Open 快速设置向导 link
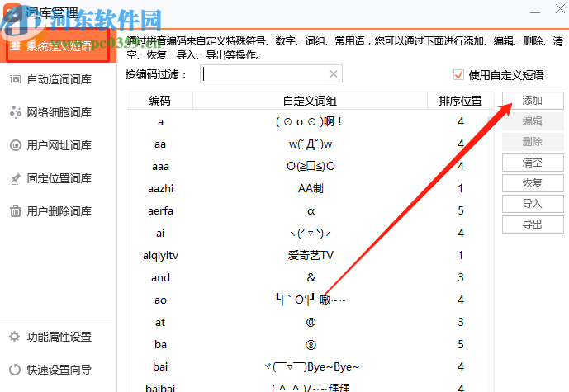This screenshot has height=392, width=569. [x=59, y=370]
